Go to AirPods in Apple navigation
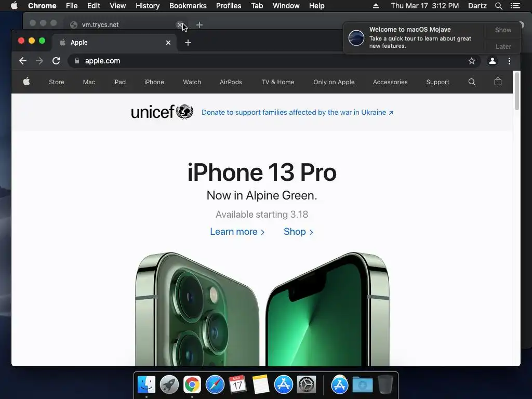The width and height of the screenshot is (532, 399). 231,82
